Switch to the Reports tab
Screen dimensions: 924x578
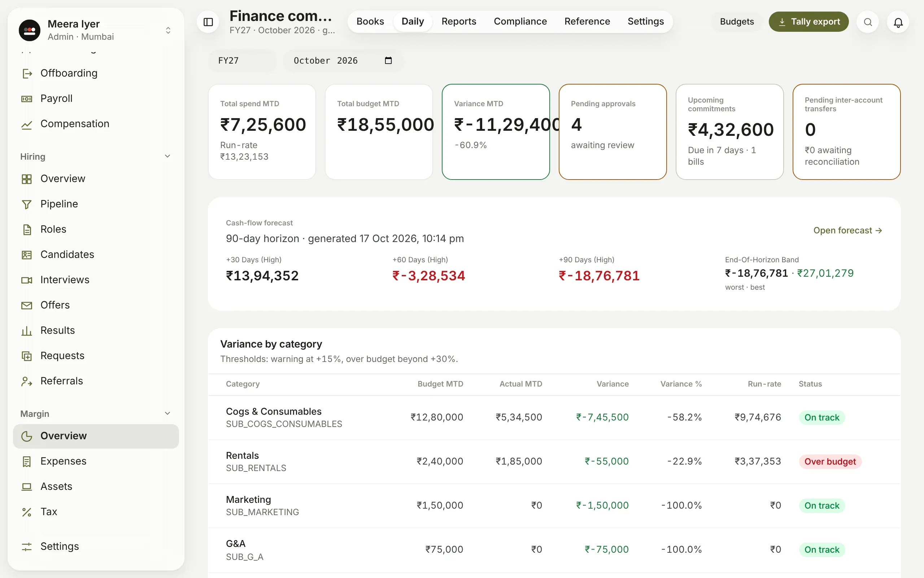pos(458,21)
